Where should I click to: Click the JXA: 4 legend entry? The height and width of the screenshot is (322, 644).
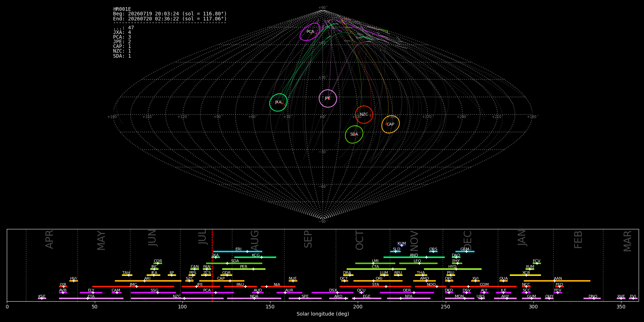(x=122, y=33)
